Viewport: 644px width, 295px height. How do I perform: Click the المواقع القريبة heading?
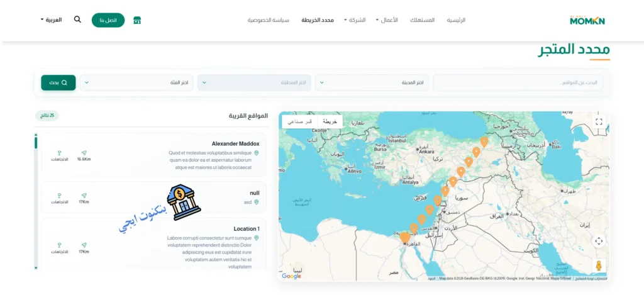coord(248,116)
